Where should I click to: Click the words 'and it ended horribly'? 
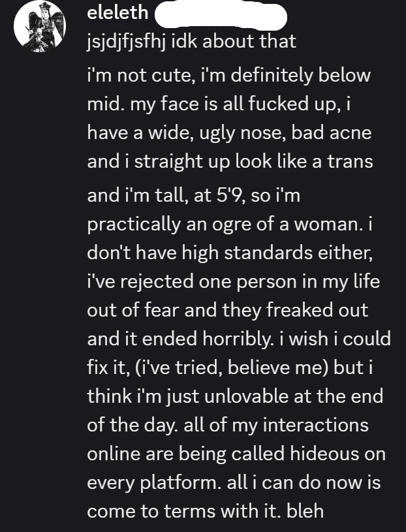[x=180, y=339]
